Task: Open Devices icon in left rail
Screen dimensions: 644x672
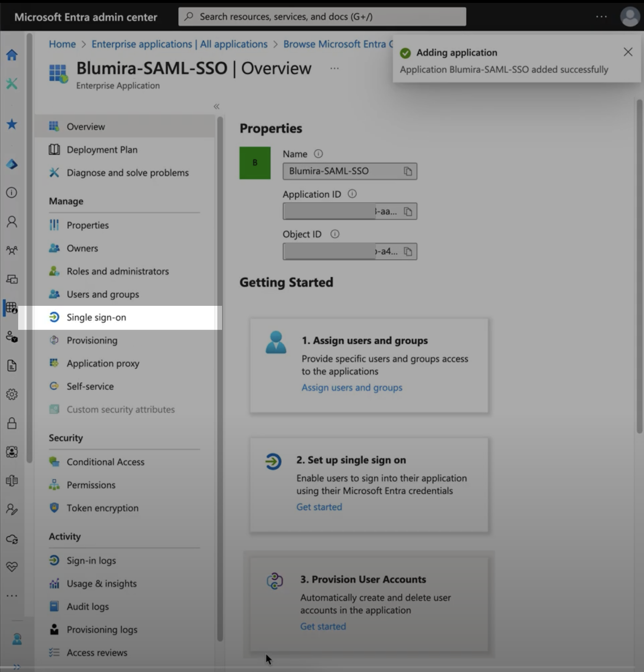Action: coord(12,279)
